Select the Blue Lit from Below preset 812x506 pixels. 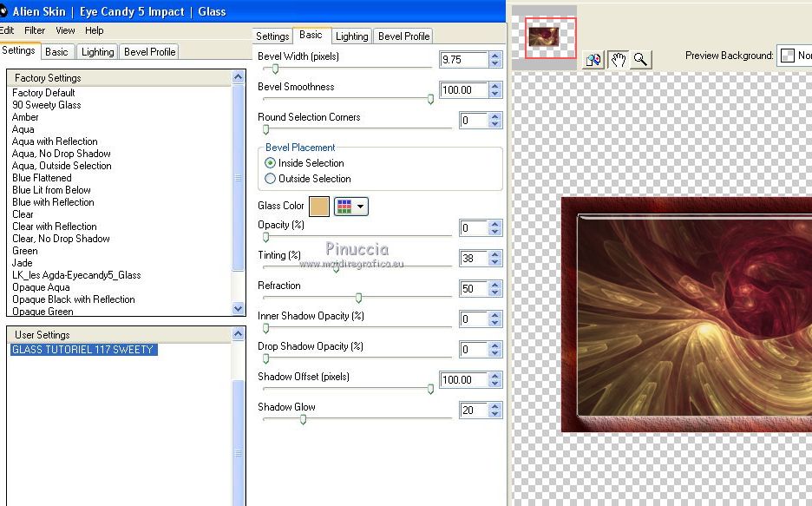(x=51, y=190)
